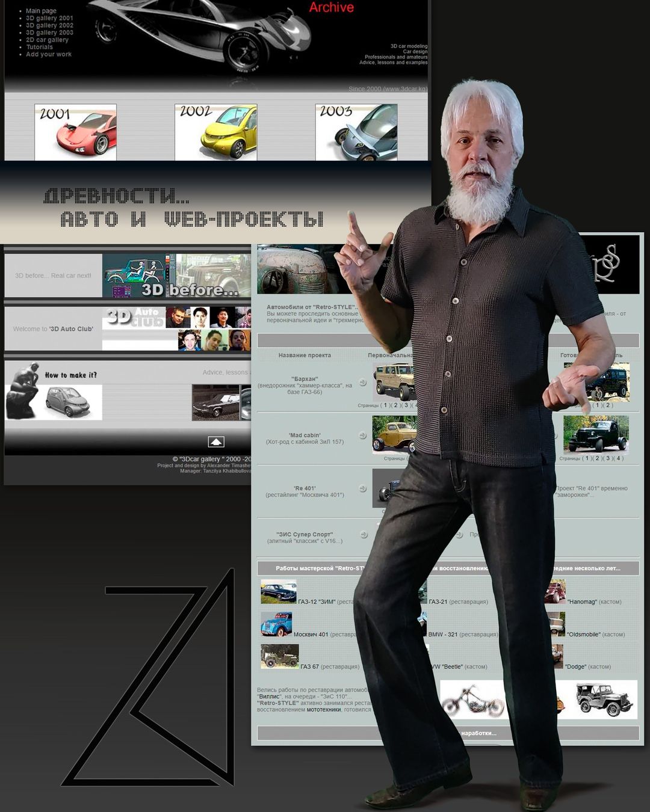This screenshot has height=812, width=650.
Task: Open the '3D before...' banner image
Action: [176, 275]
